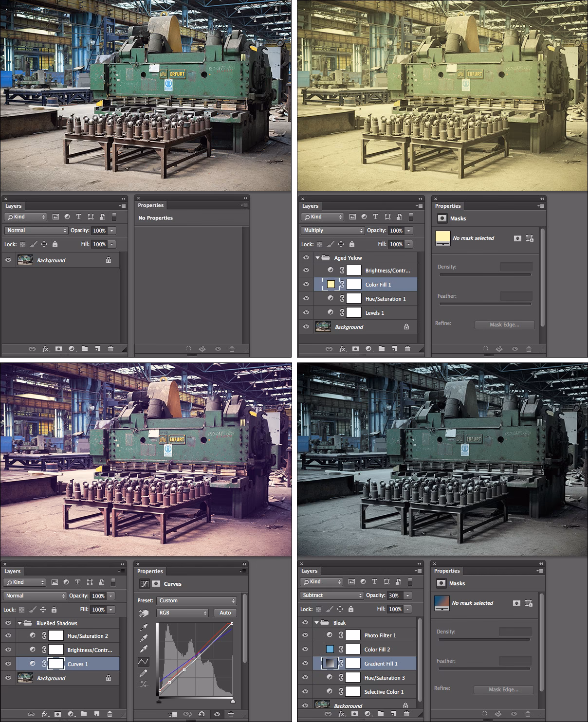Screen dimensions: 588x722
Task: Select the Curves 1 layer
Action: click(x=79, y=664)
